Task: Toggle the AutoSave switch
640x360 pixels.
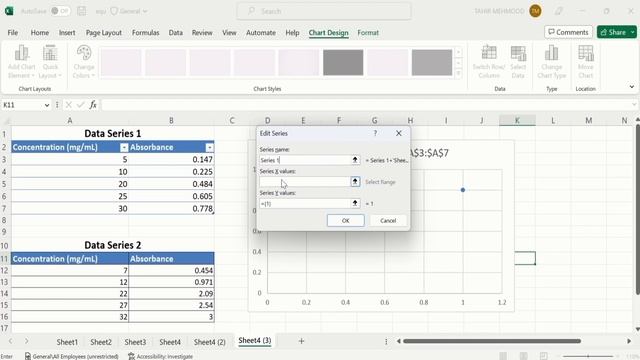Action: click(60, 11)
